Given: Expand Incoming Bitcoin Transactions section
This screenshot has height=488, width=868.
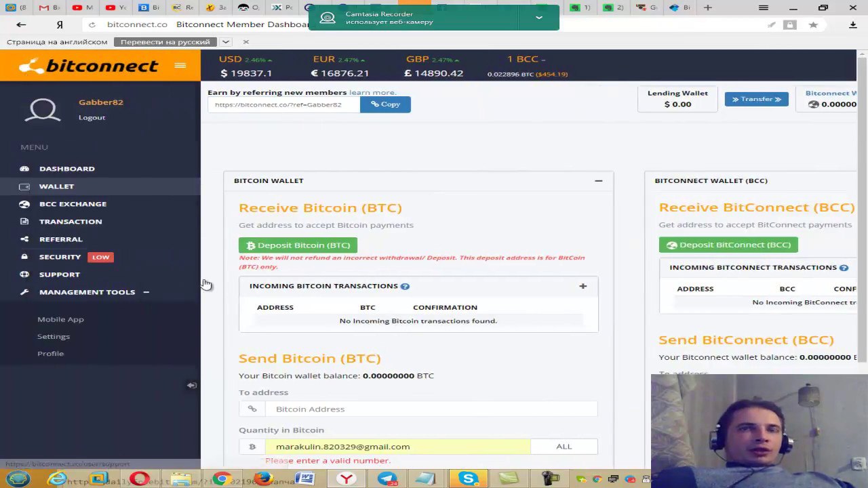Looking at the screenshot, I should (583, 286).
